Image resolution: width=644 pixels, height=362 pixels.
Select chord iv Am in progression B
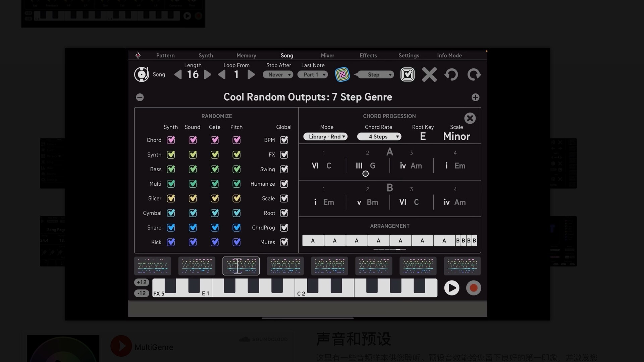pos(455,202)
